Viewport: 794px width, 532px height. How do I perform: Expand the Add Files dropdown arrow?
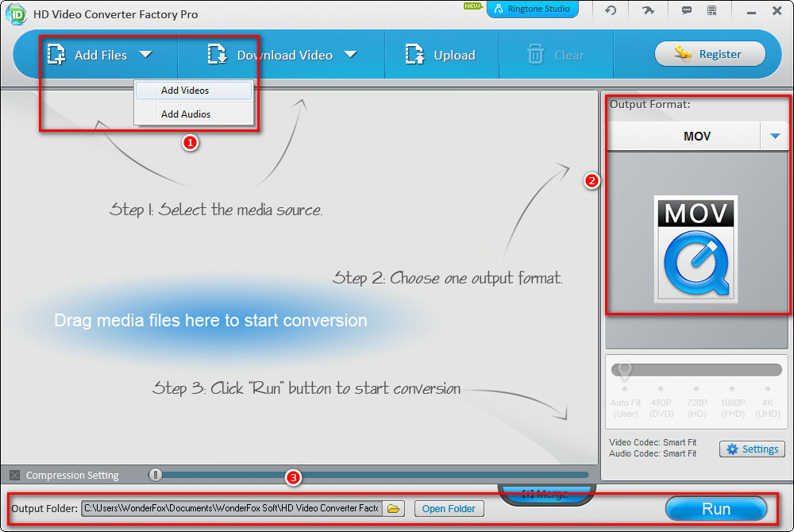coord(146,54)
